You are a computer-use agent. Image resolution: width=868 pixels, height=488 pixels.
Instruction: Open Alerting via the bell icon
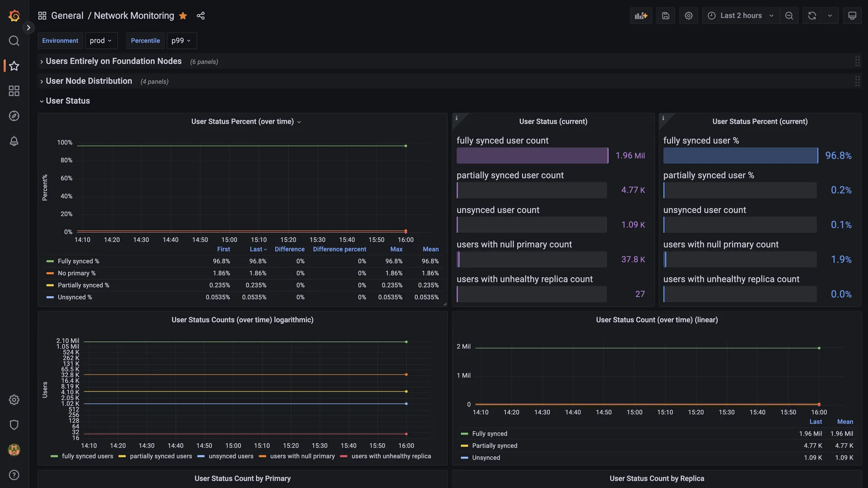point(14,141)
